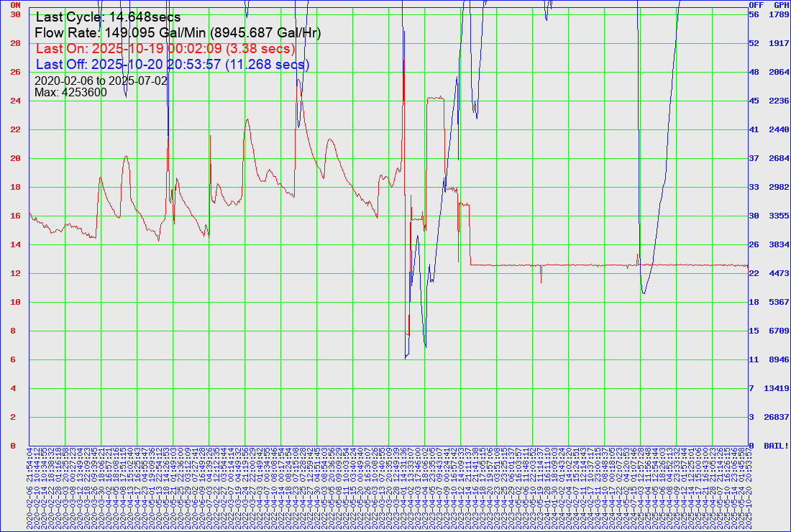Click the red 'Last On' timestamp line
Screen dimensions: 791x532
[165, 49]
